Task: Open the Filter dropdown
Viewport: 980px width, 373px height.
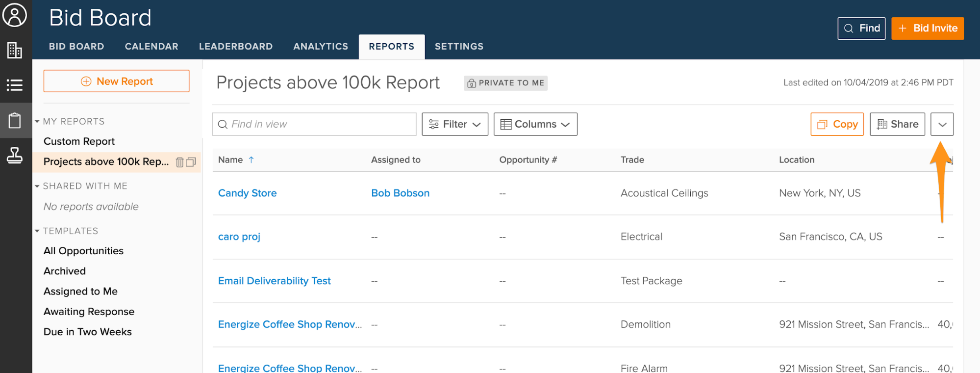Action: click(454, 124)
